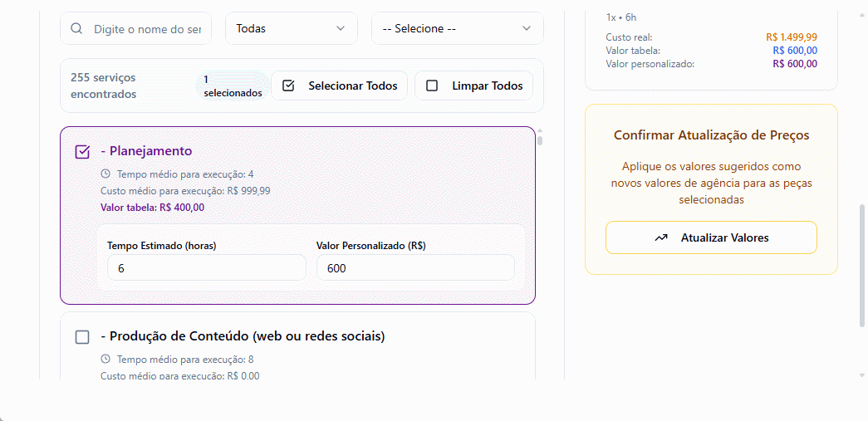Click the chevron arrow of the Selecione dropdown
The image size is (868, 421).
click(527, 28)
